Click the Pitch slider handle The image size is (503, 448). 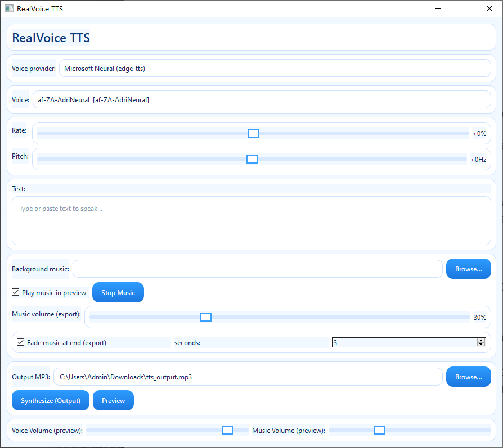click(x=252, y=159)
